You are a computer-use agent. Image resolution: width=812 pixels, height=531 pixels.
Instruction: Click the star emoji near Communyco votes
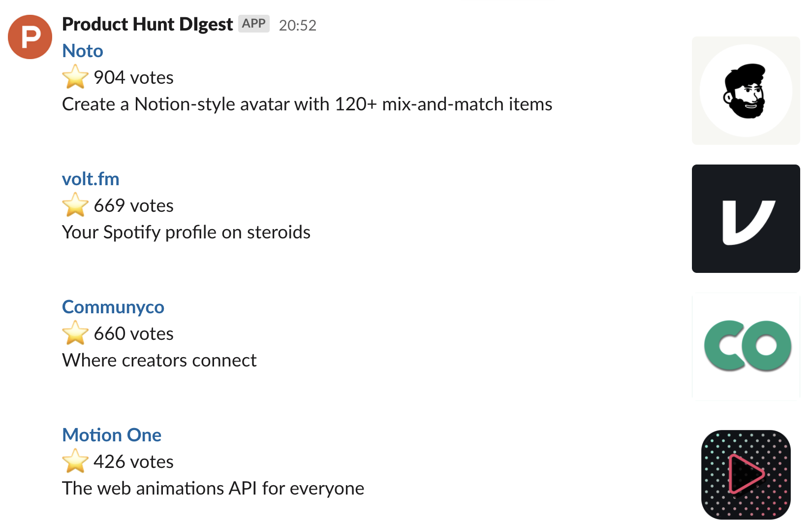(75, 332)
